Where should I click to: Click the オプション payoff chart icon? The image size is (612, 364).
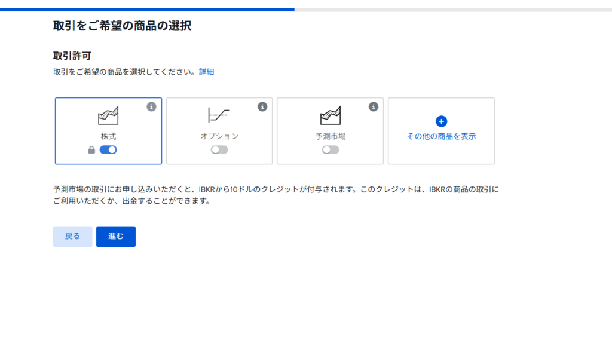click(x=219, y=115)
